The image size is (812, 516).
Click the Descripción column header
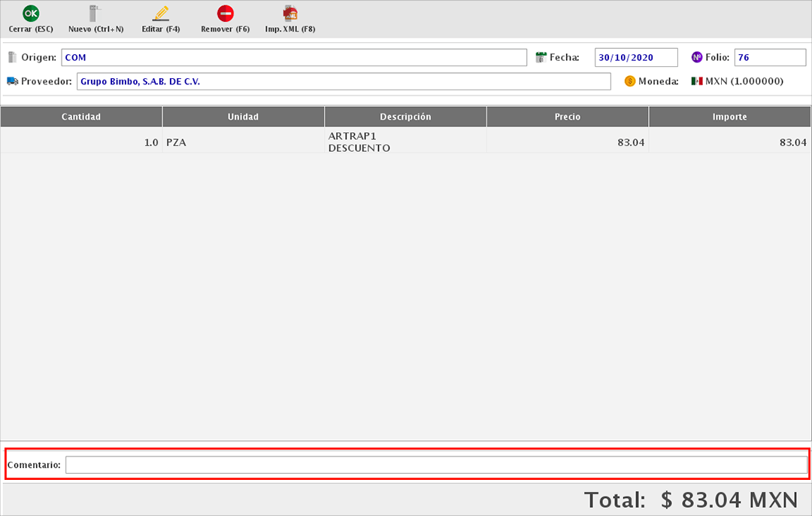tap(405, 117)
